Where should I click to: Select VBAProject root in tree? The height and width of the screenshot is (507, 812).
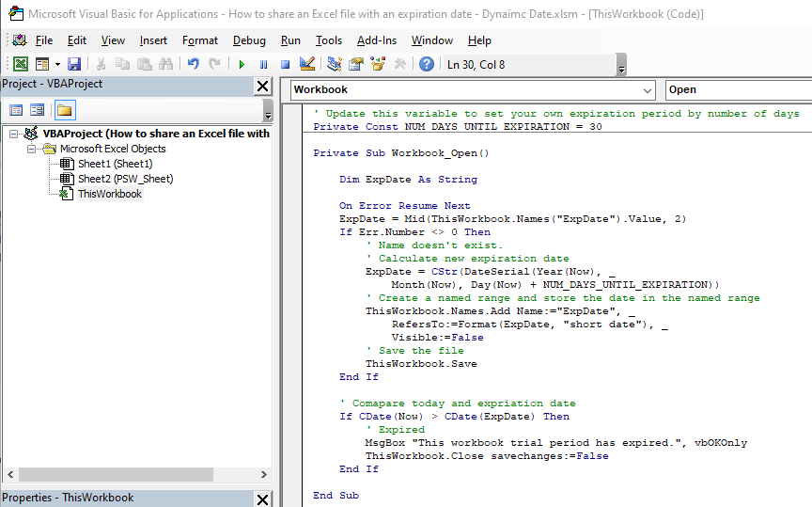pyautogui.click(x=156, y=134)
